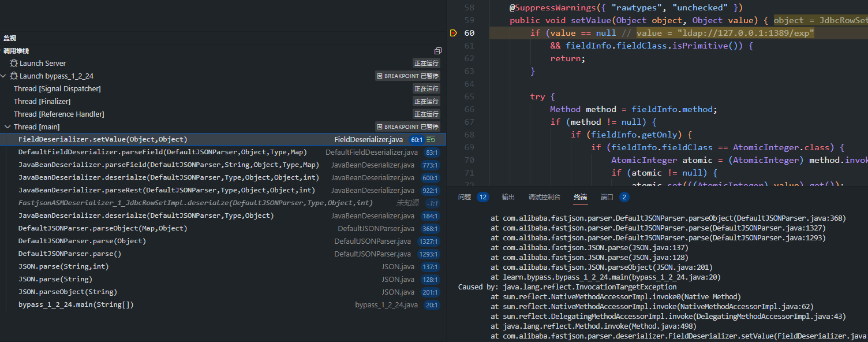Click the bug icon beside Launch Server
This screenshot has width=868, height=342.
pos(14,64)
